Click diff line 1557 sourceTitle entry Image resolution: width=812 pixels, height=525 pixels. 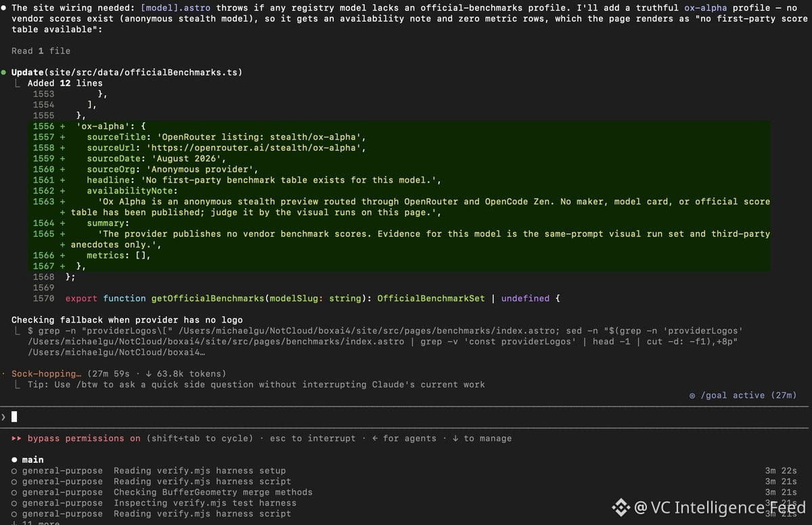click(x=227, y=137)
